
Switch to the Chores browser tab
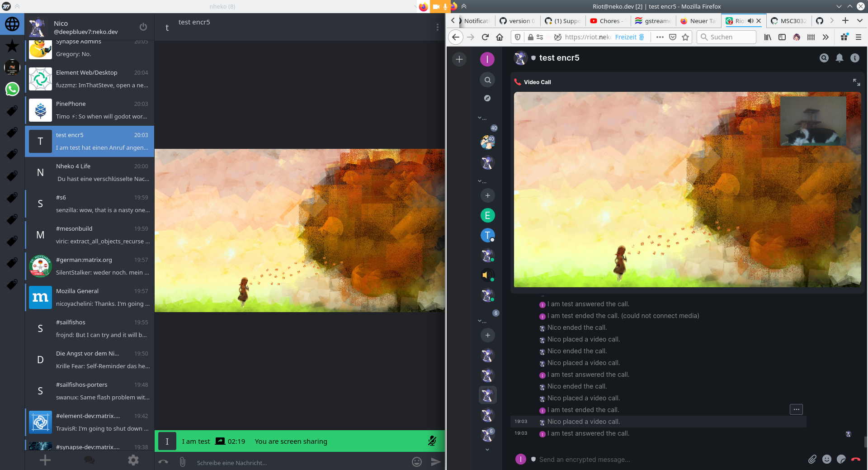607,21
